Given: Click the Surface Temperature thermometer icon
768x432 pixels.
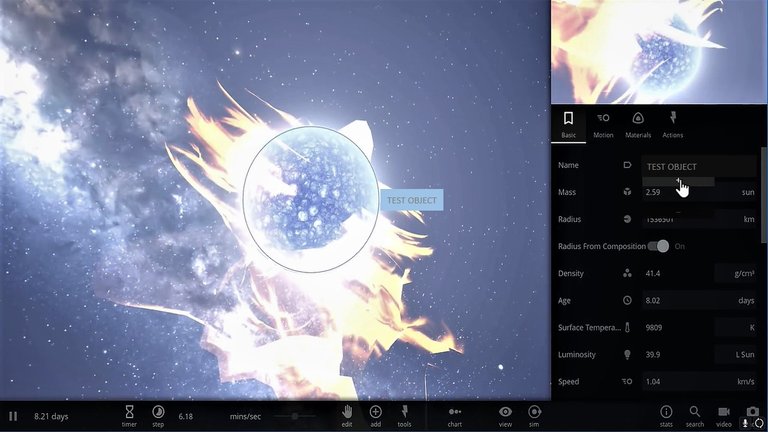Looking at the screenshot, I should (x=627, y=327).
